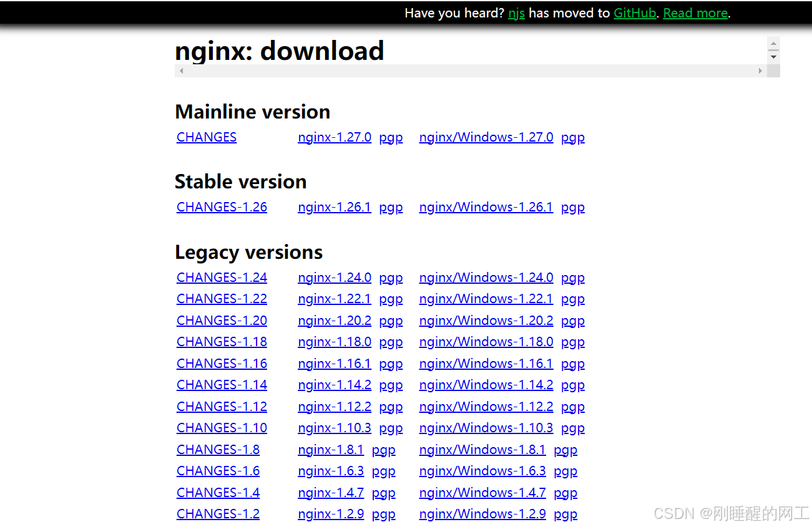Open CHANGES-1.26 link

tap(222, 207)
